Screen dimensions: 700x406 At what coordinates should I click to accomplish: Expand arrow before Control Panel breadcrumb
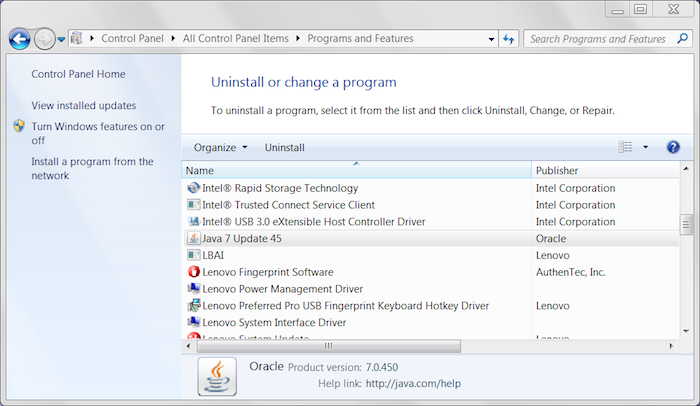(x=92, y=38)
